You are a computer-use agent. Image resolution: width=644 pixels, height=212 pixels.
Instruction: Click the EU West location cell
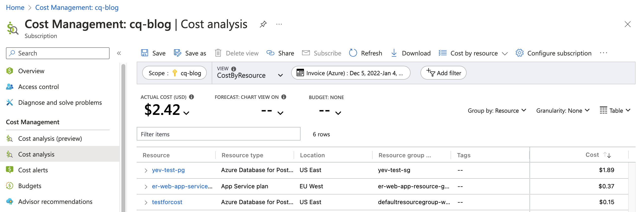[x=311, y=186]
